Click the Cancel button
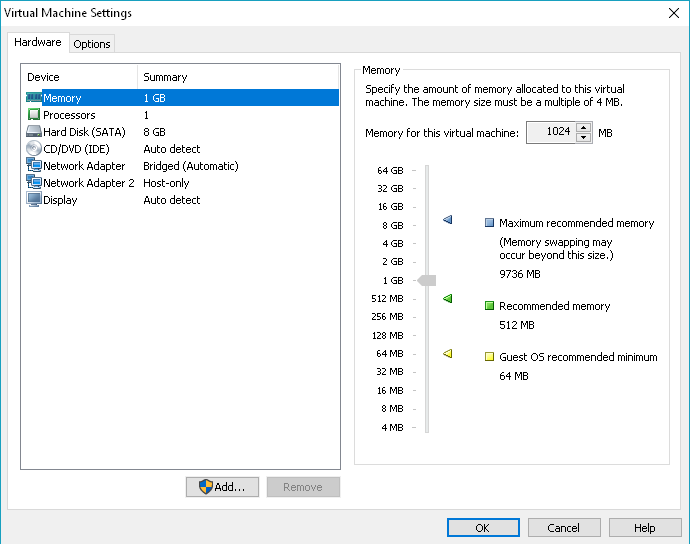This screenshot has height=544, width=690. [x=563, y=528]
